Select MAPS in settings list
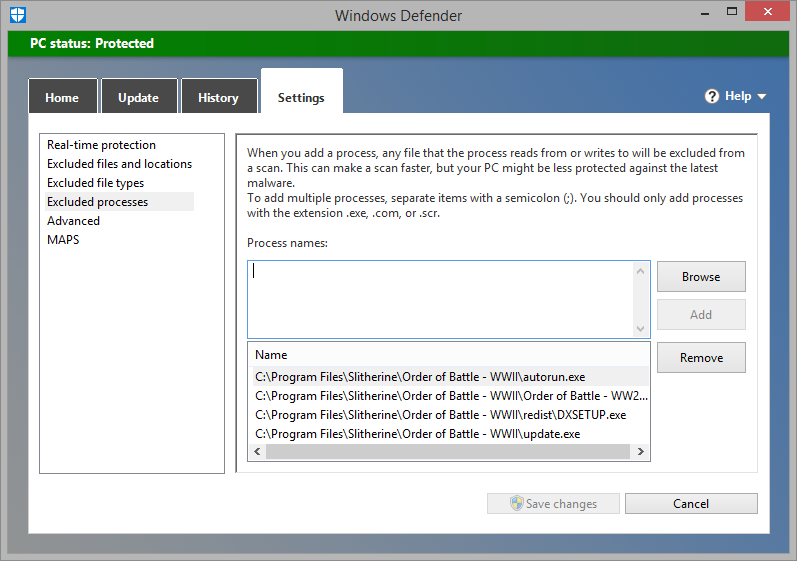This screenshot has height=561, width=797. tap(63, 240)
